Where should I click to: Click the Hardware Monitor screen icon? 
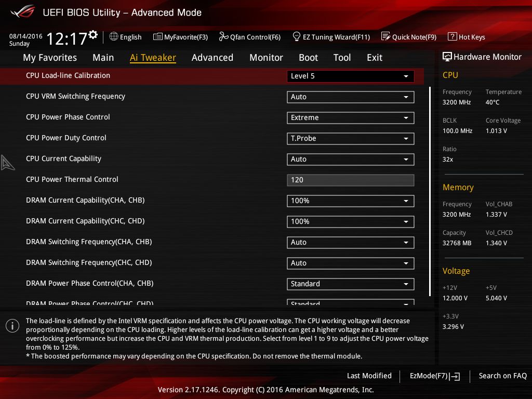click(x=447, y=57)
